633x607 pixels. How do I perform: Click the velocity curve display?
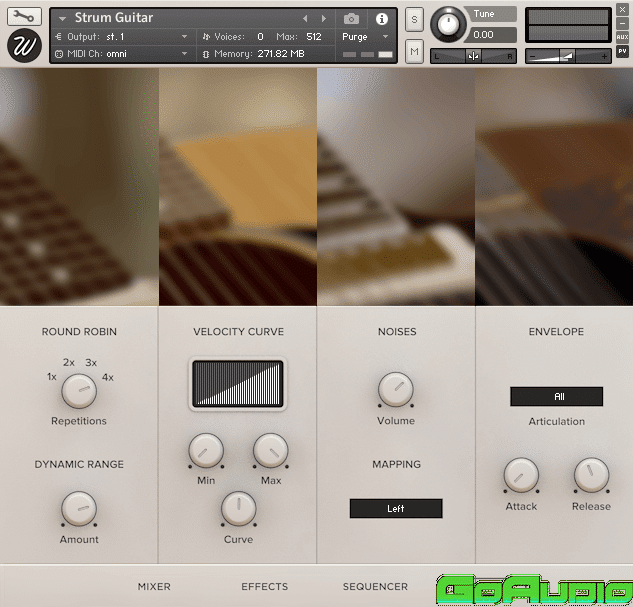[238, 384]
